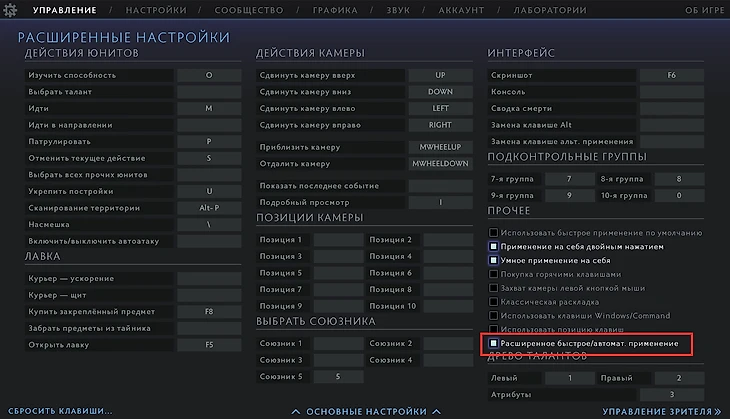Open the Об игре link

point(704,11)
